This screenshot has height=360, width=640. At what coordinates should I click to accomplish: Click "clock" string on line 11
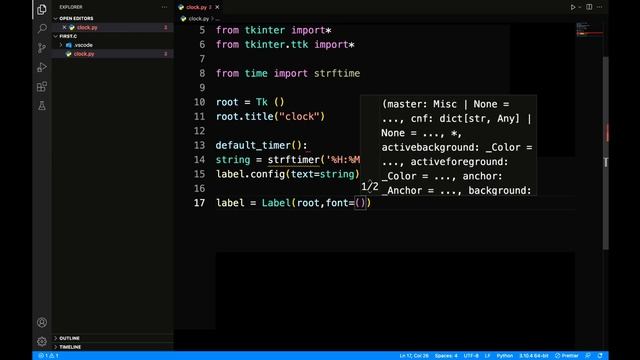pyautogui.click(x=299, y=117)
